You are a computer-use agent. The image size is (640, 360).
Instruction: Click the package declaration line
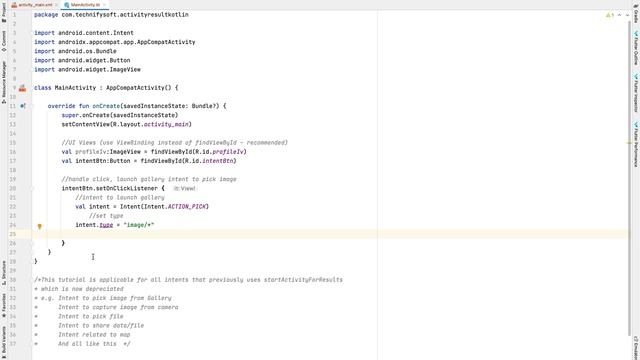click(x=111, y=15)
